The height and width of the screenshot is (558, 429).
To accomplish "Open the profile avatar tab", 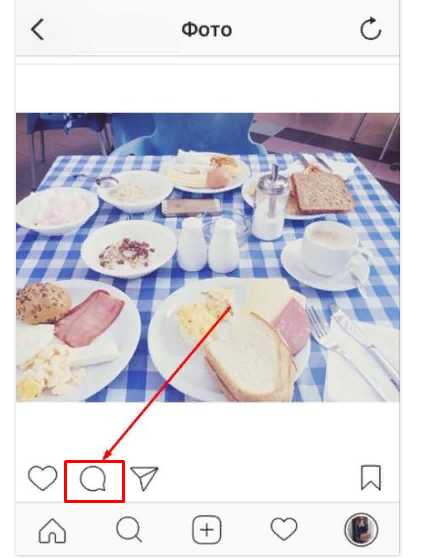I will pos(361,530).
